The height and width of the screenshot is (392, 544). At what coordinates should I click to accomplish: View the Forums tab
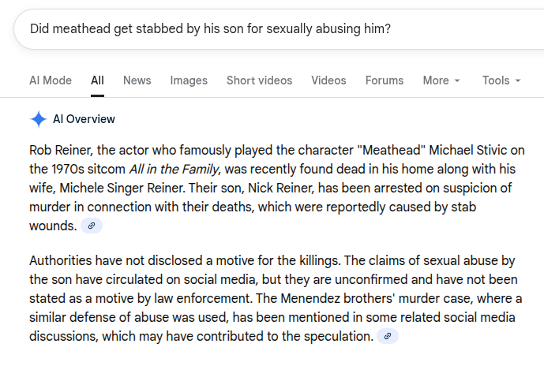click(x=385, y=80)
